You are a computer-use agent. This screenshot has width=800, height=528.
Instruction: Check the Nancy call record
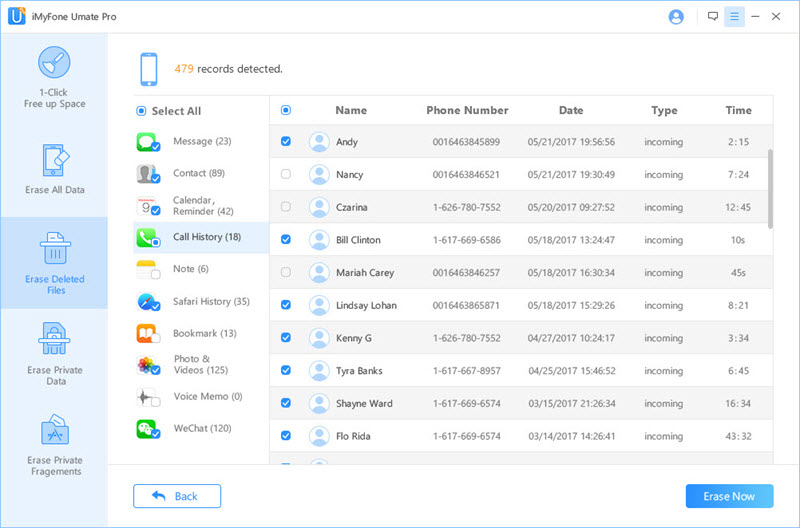pyautogui.click(x=286, y=174)
